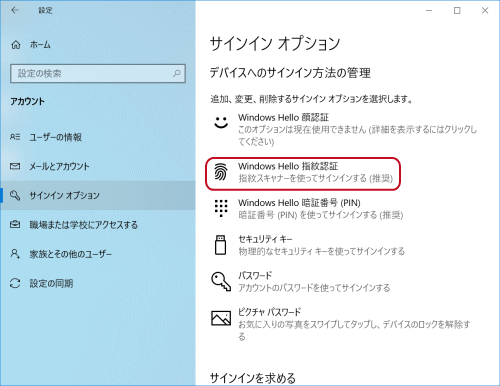Click the key icon beside サインイン オプション
Image resolution: width=500 pixels, height=386 pixels.
(15, 195)
